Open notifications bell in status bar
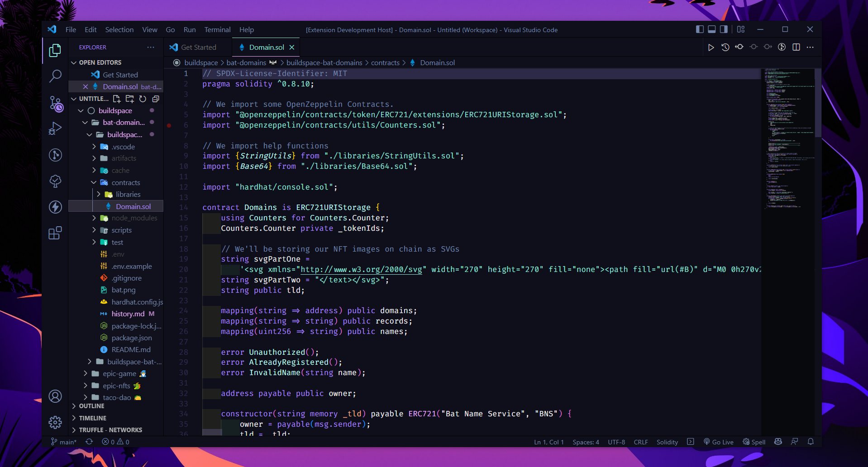Viewport: 868px width, 467px height. [811, 442]
